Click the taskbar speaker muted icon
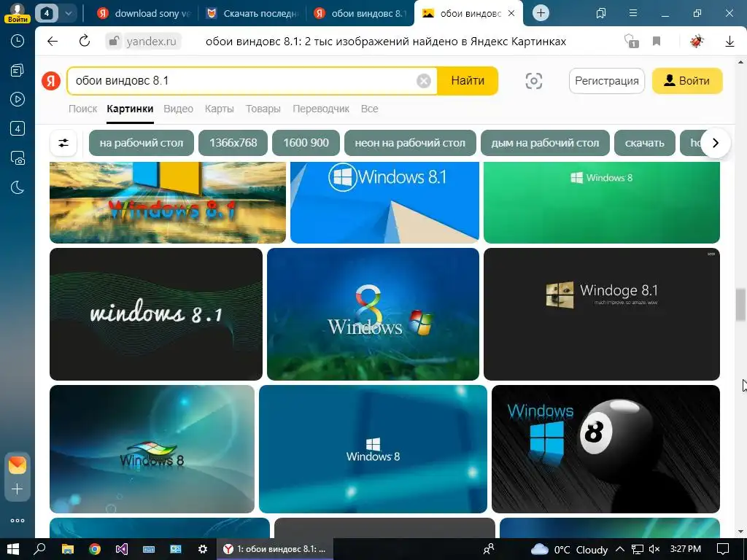Viewport: 747px width, 560px height. 654,549
